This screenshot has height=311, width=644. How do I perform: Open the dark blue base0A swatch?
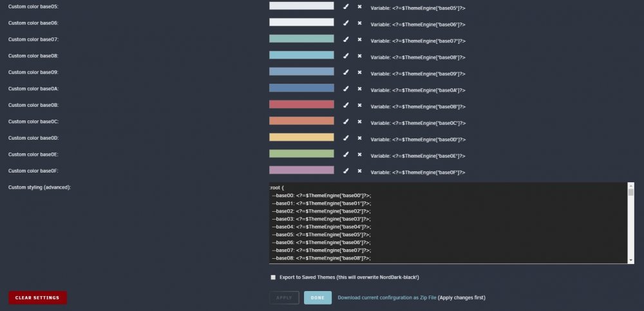pyautogui.click(x=301, y=88)
